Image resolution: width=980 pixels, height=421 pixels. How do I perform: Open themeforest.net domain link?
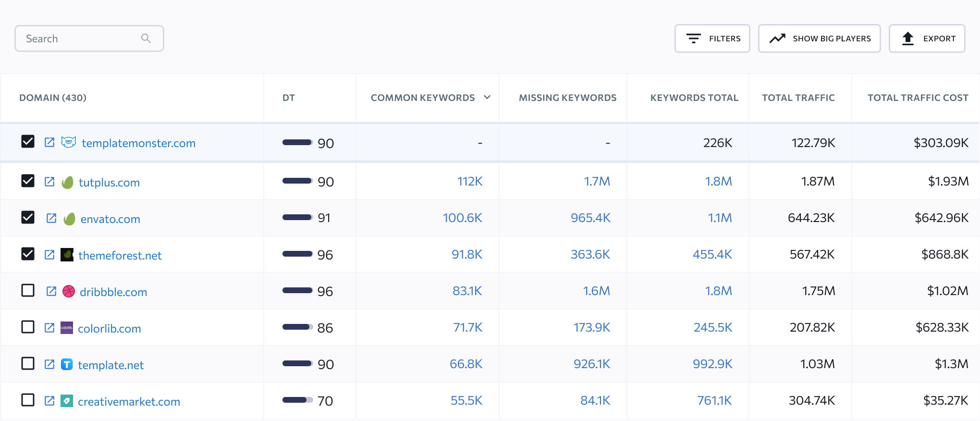(120, 255)
